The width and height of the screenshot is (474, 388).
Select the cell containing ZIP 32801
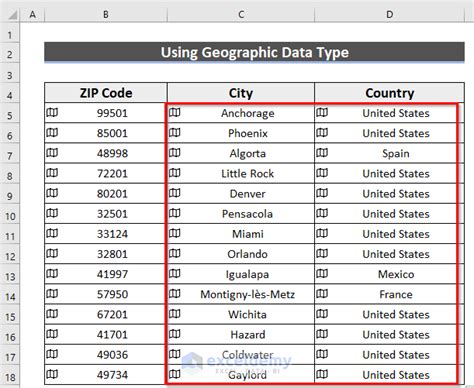click(106, 254)
